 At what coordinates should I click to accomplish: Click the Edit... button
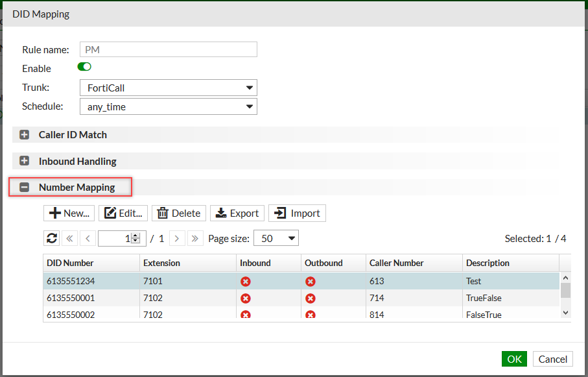pos(123,213)
